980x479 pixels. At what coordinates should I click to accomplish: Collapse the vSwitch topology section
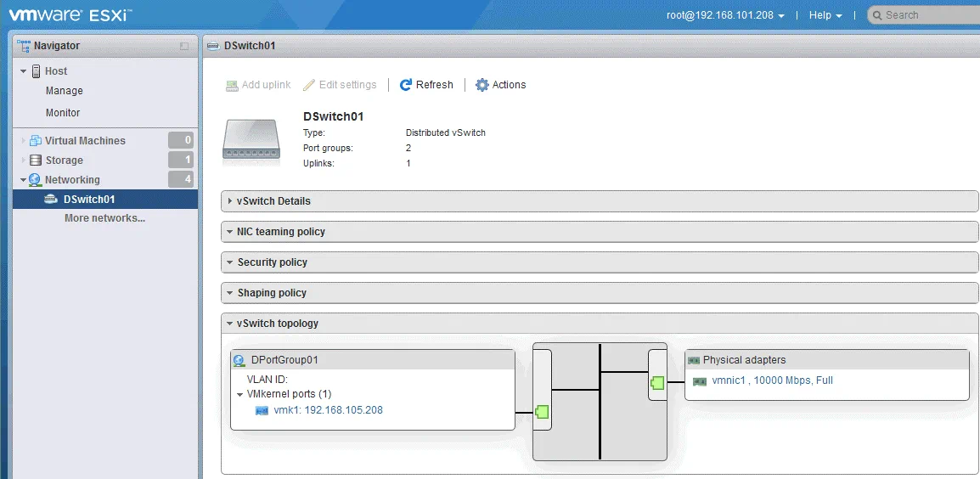click(x=278, y=324)
